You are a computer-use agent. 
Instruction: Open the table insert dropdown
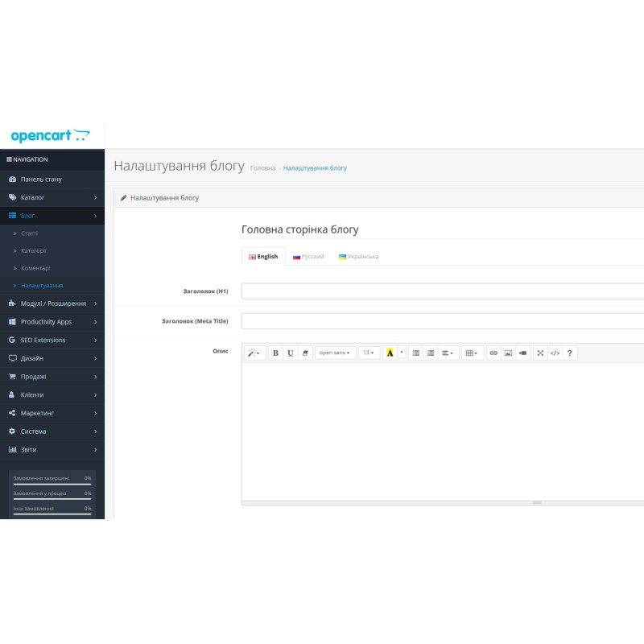click(472, 353)
